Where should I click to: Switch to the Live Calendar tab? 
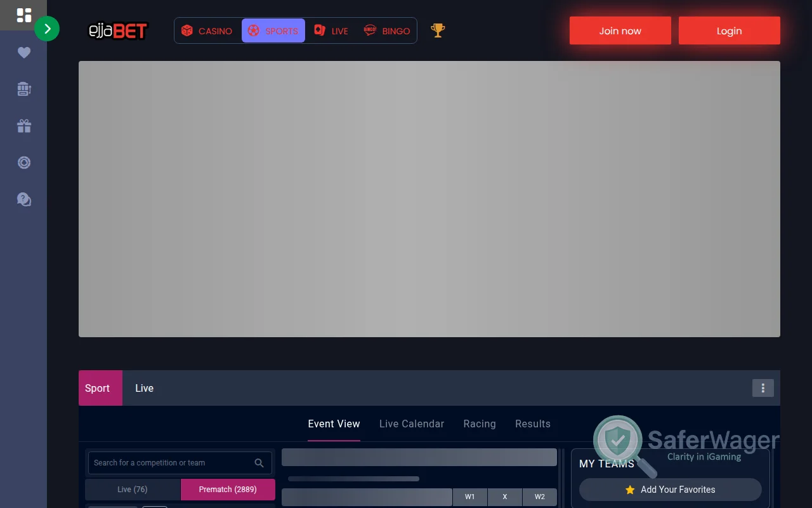point(411,424)
